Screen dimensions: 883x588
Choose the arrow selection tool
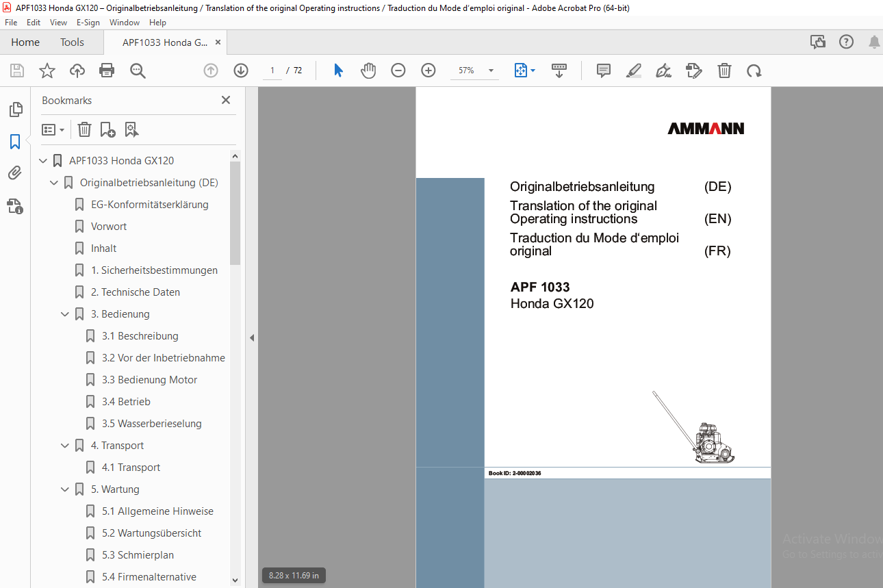pyautogui.click(x=338, y=71)
